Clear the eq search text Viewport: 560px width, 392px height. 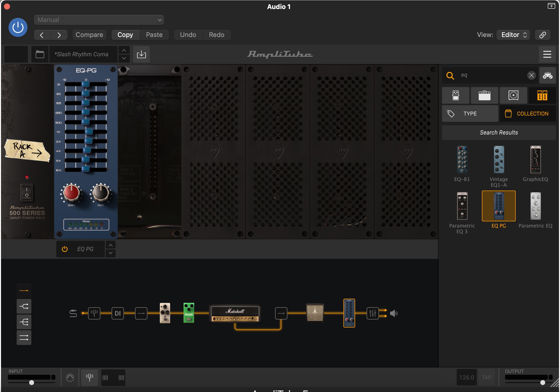click(531, 75)
